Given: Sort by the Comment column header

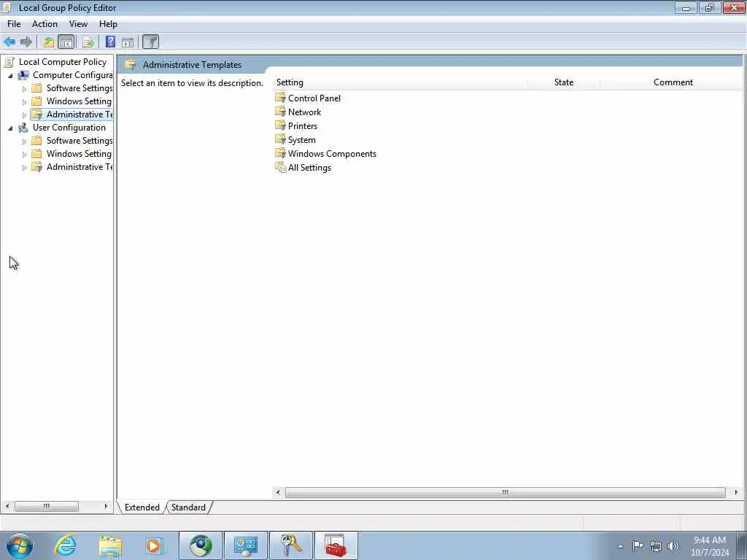Looking at the screenshot, I should pyautogui.click(x=673, y=82).
